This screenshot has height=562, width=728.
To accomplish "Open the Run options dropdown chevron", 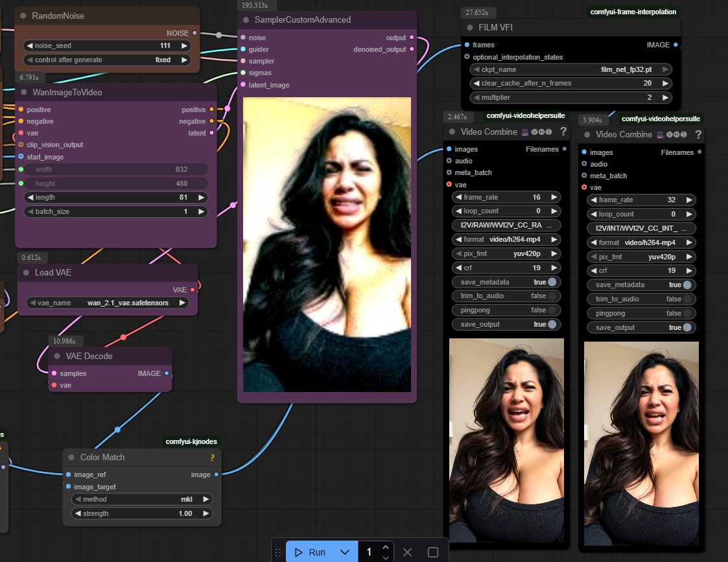I will click(x=344, y=552).
